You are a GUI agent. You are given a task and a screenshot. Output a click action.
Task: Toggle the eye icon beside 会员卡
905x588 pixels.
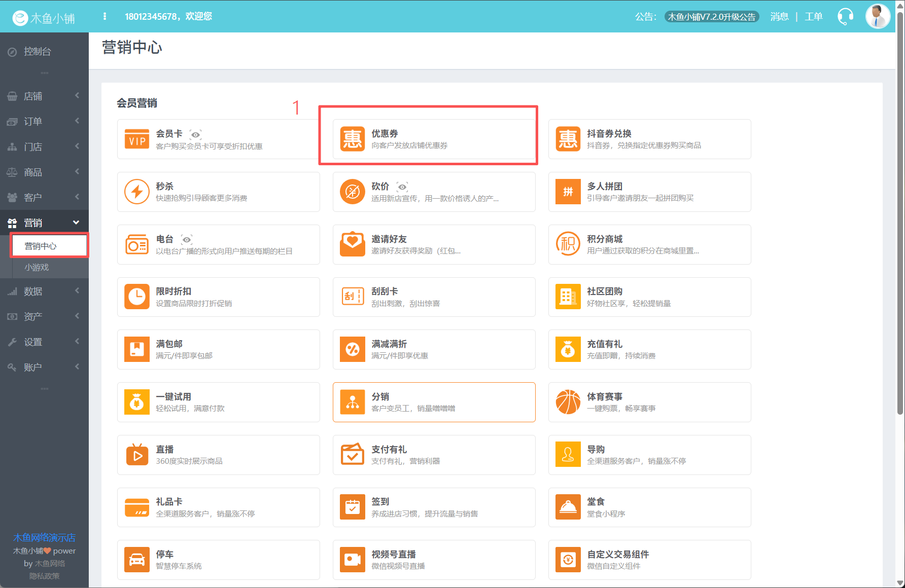click(x=195, y=134)
